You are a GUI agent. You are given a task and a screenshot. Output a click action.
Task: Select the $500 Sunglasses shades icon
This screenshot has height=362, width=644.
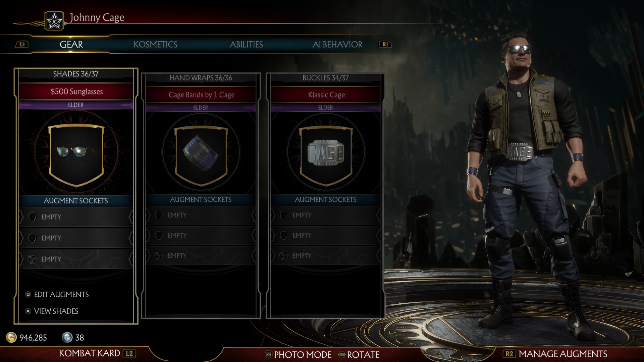(x=76, y=152)
